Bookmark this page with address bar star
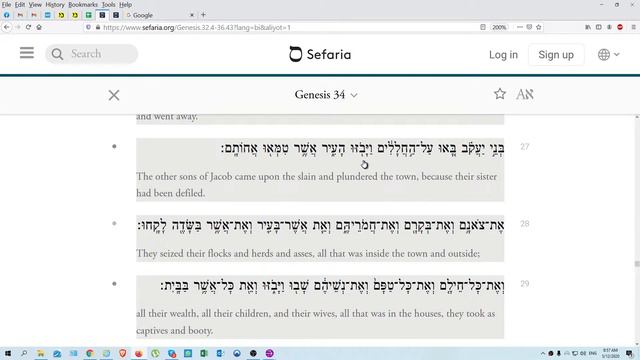Screen dimensions: 640x360 pyautogui.click(x=539, y=27)
